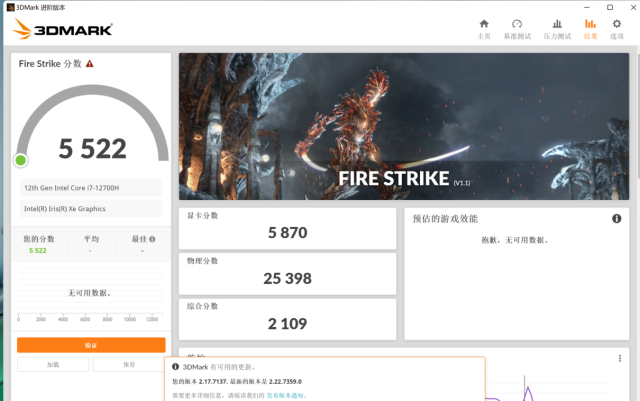Click the large 5 522 gauge score
This screenshot has height=401, width=640.
(92, 149)
